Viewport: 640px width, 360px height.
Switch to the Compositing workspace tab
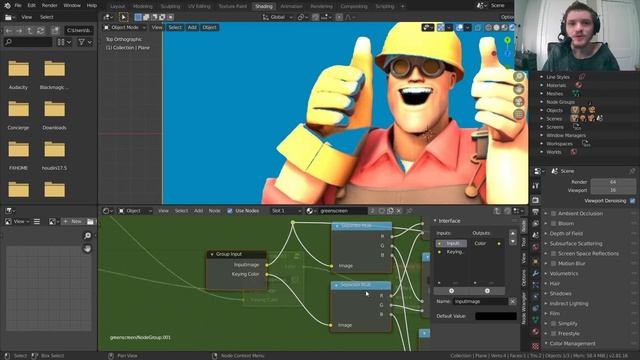click(x=353, y=6)
